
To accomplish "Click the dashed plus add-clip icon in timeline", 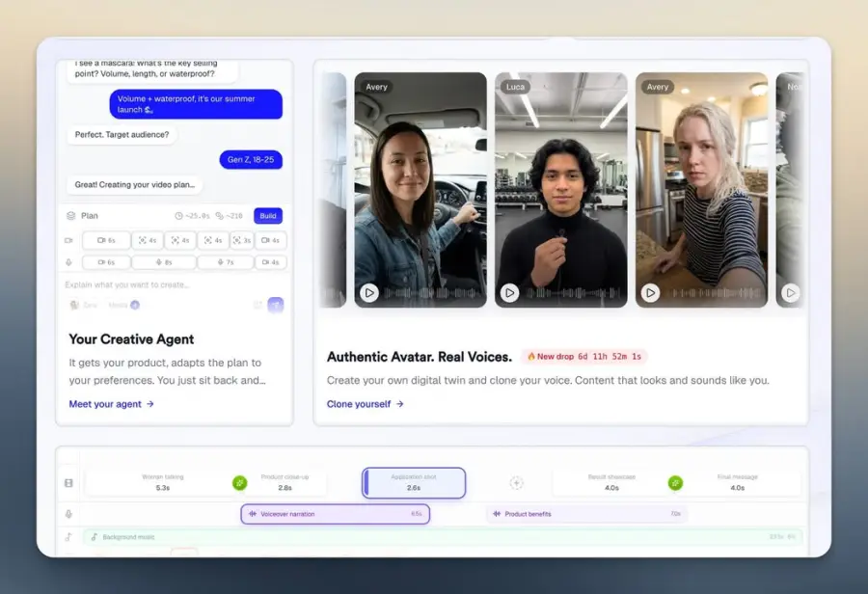I will coord(516,483).
